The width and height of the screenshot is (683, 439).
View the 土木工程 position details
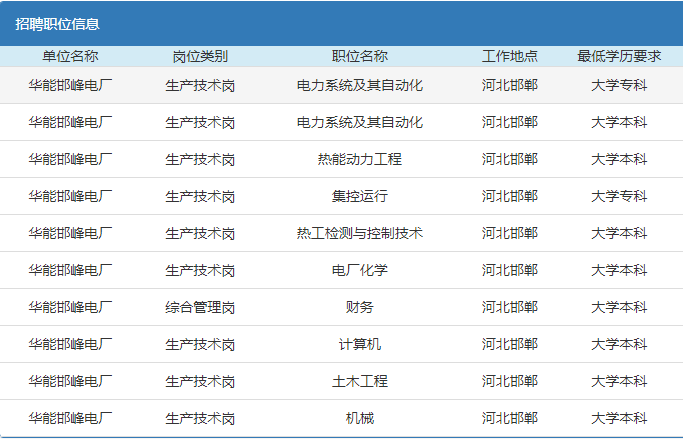coord(359,381)
